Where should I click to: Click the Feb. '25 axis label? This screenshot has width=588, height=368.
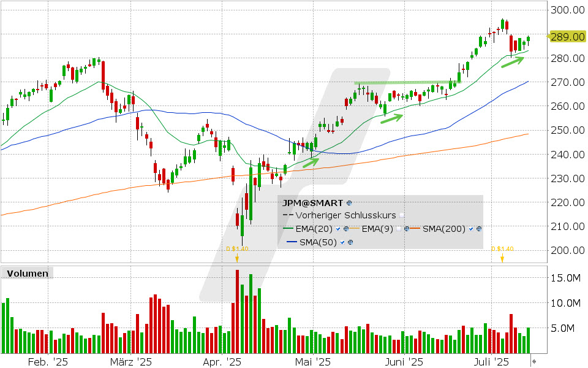[48, 362]
